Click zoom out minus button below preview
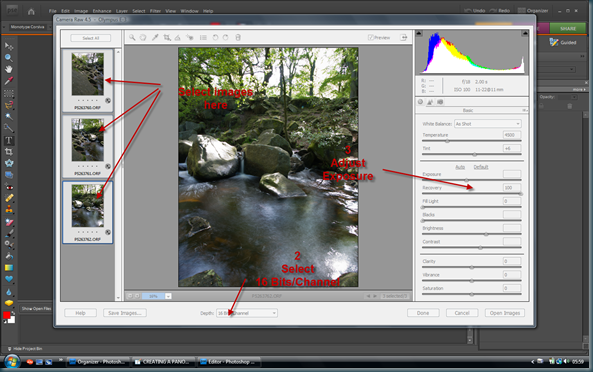The height and width of the screenshot is (372, 593). pos(130,296)
